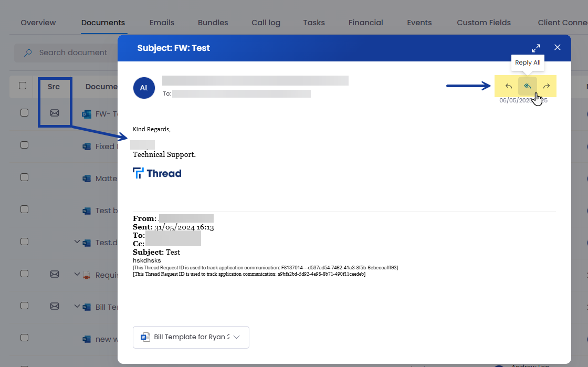Open the Call log tab
The image size is (588, 367).
pyautogui.click(x=266, y=23)
